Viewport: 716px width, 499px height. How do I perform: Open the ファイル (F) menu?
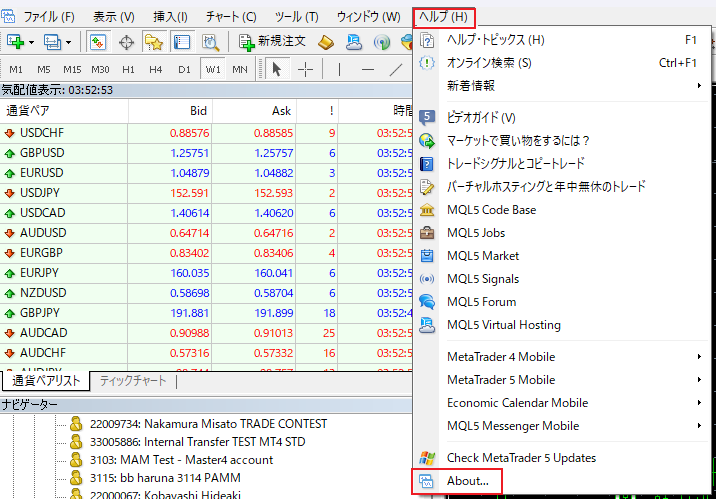click(x=49, y=17)
